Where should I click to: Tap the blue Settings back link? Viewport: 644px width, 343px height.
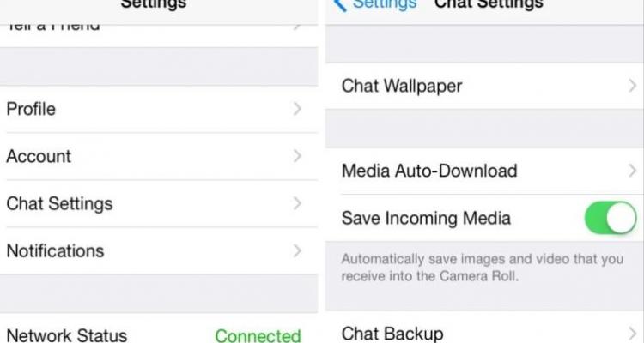click(x=385, y=5)
